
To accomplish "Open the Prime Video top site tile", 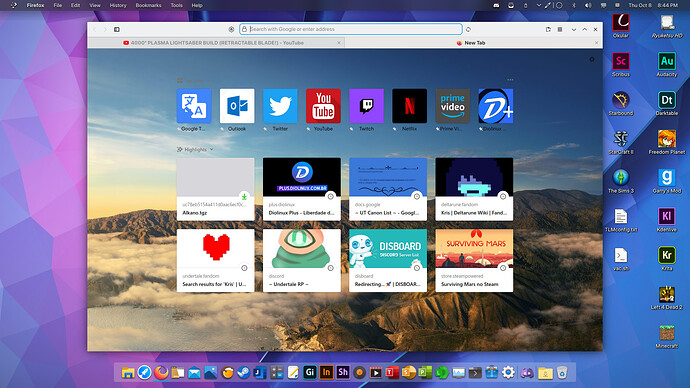I will pyautogui.click(x=452, y=106).
